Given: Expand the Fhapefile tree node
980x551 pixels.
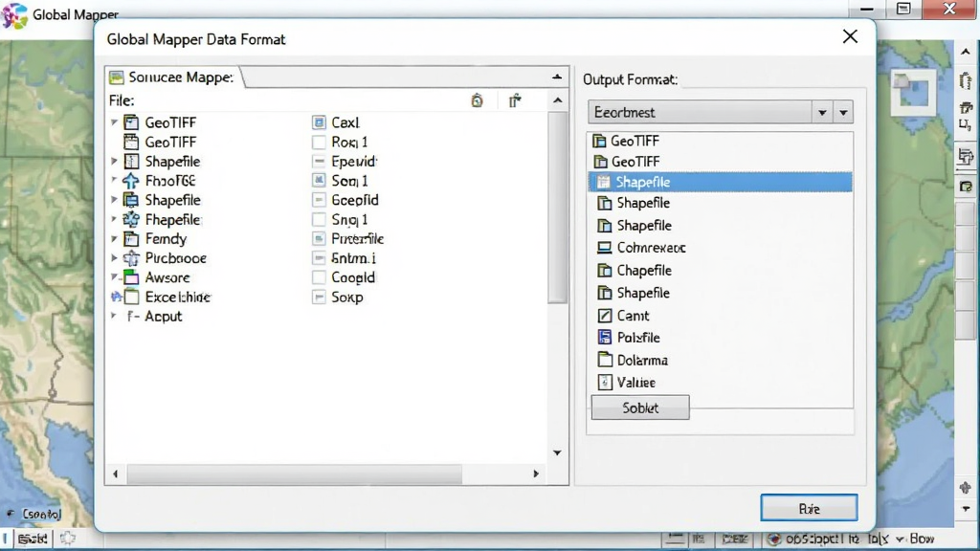Looking at the screenshot, I should pyautogui.click(x=114, y=219).
